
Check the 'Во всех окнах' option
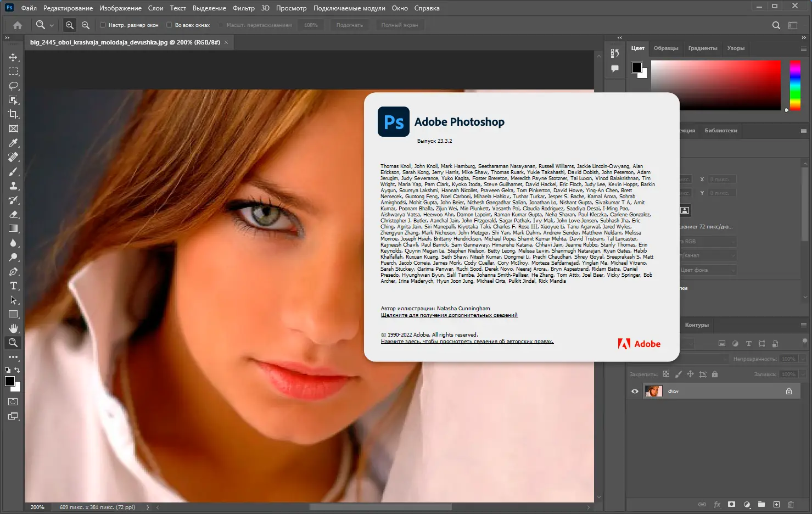169,25
